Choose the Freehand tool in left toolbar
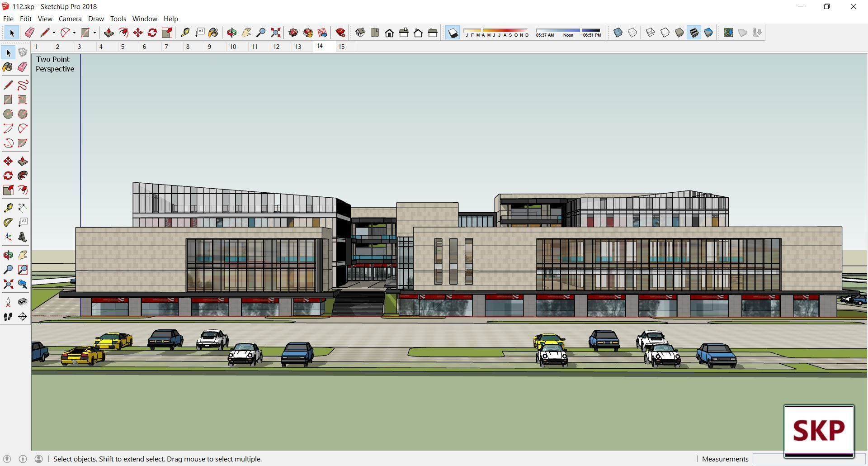The width and height of the screenshot is (868, 466). click(23, 85)
